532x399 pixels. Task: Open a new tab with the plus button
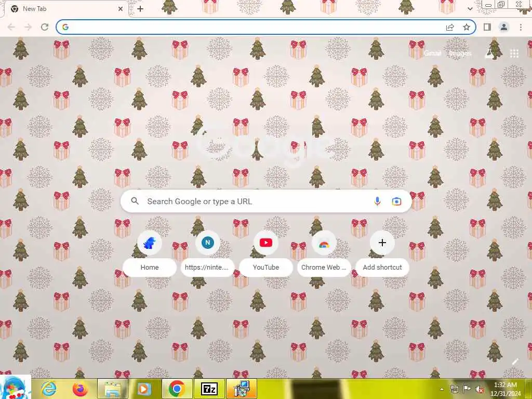click(x=140, y=9)
